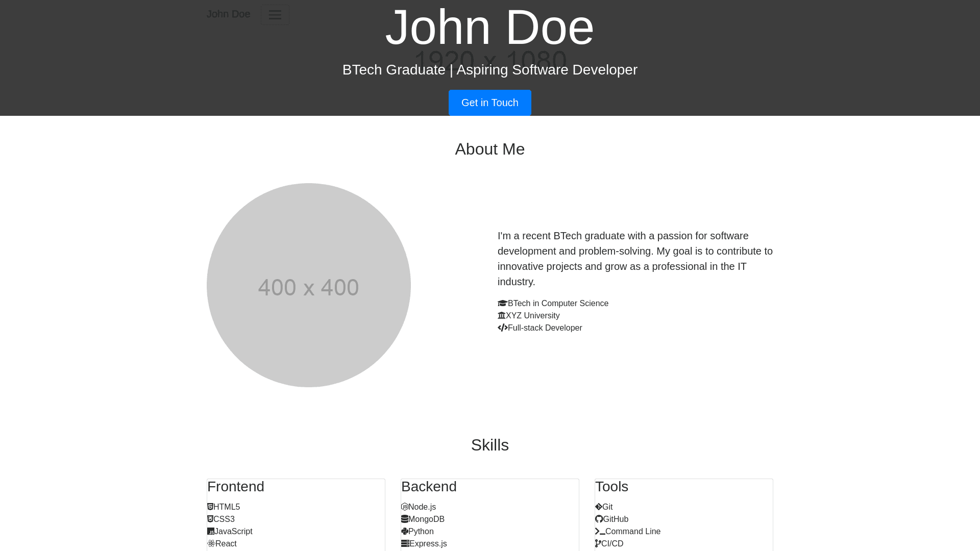This screenshot has height=551, width=980.
Task: Click the JavaScript square icon
Action: click(211, 532)
